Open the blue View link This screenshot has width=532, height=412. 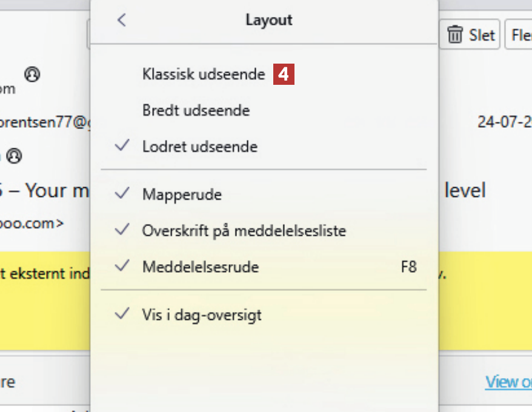508,382
